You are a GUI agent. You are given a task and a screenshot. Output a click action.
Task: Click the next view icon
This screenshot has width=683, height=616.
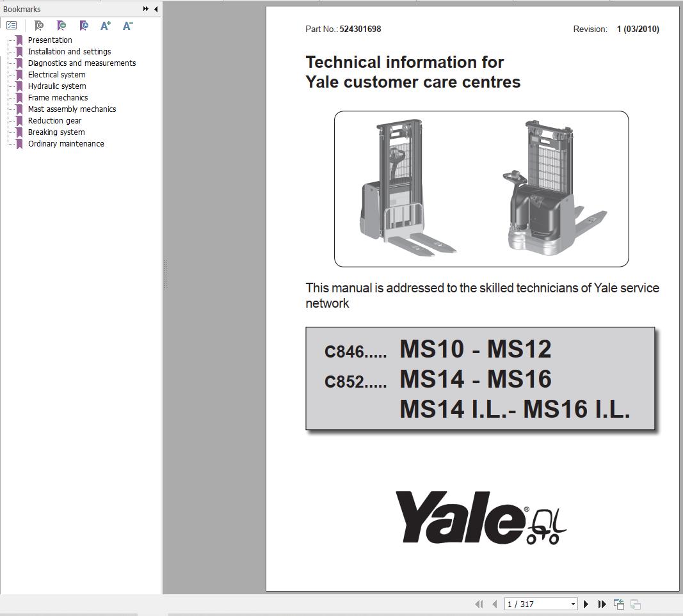[636, 604]
